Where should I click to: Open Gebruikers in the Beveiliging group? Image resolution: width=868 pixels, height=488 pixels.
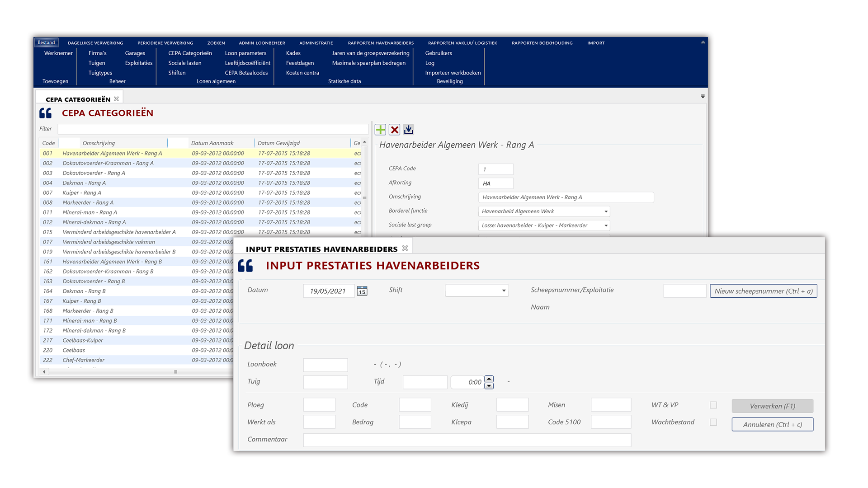click(x=438, y=53)
